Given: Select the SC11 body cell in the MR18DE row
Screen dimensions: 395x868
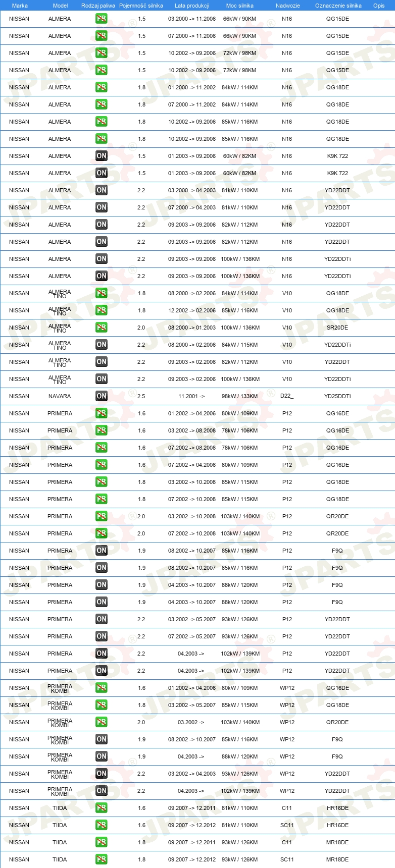Looking at the screenshot, I should pos(287,859).
